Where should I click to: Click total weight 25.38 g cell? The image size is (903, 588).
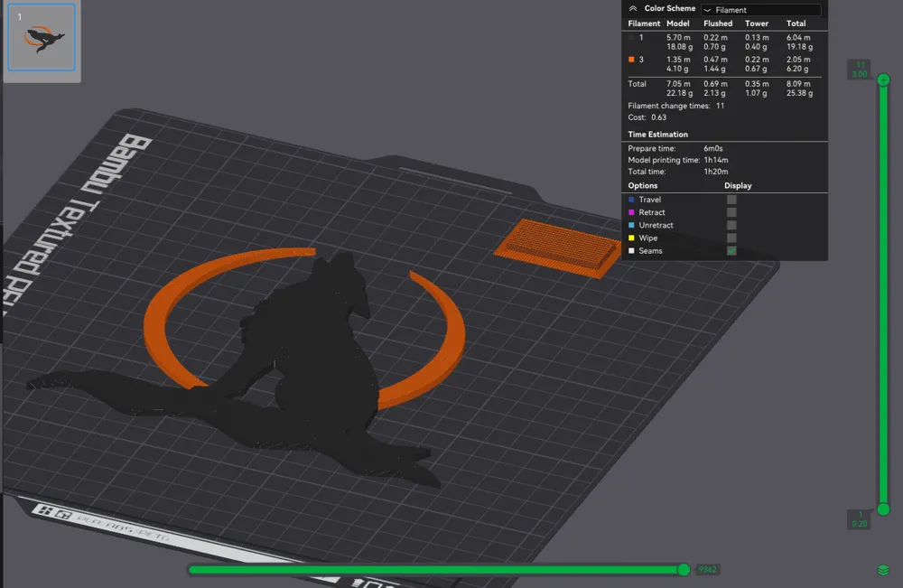click(x=799, y=93)
